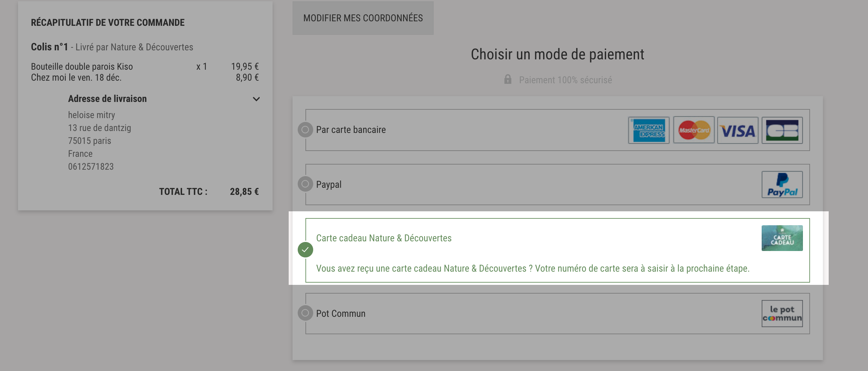Click the American Express card logo
868x371 pixels.
(x=648, y=130)
